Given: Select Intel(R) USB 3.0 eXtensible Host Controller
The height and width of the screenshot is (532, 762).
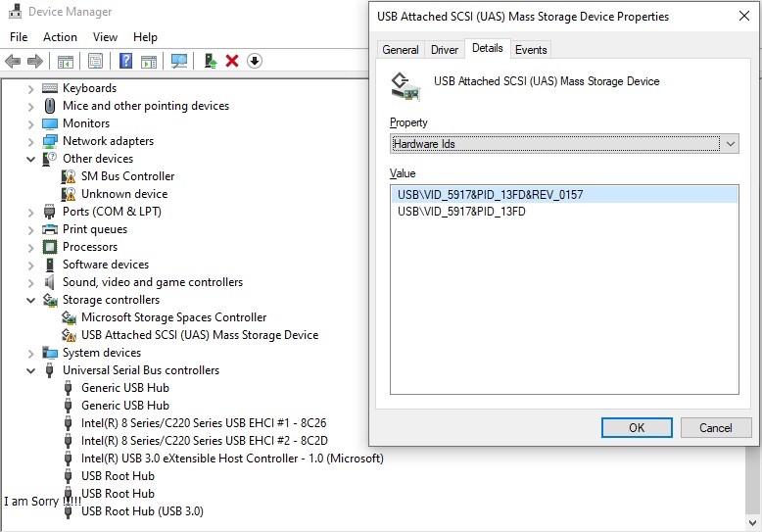Looking at the screenshot, I should (232, 459).
